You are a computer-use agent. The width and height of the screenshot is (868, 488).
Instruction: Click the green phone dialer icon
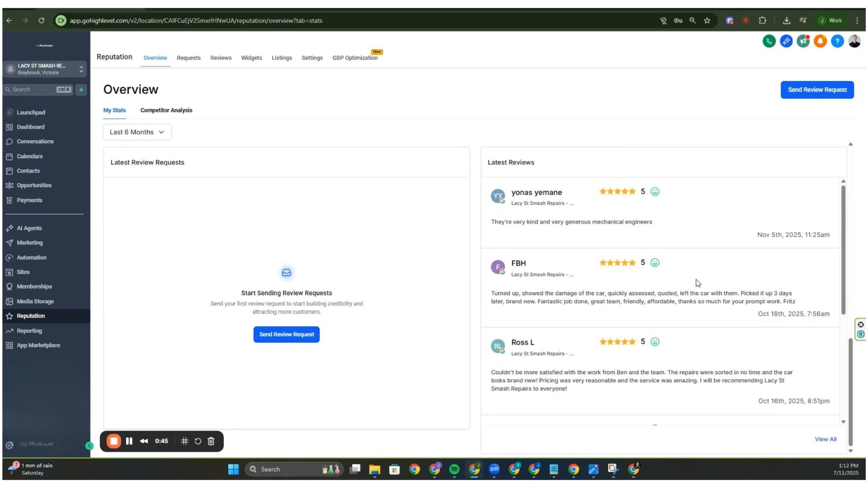769,41
